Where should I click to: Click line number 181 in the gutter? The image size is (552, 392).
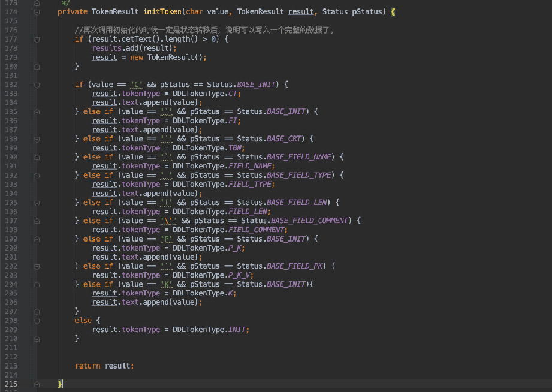tap(11, 76)
